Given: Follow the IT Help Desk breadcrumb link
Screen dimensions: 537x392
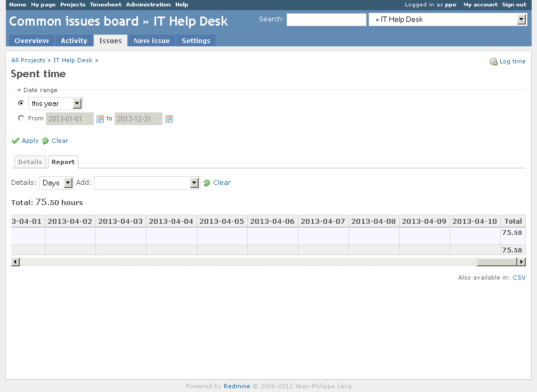Looking at the screenshot, I should coord(72,60).
